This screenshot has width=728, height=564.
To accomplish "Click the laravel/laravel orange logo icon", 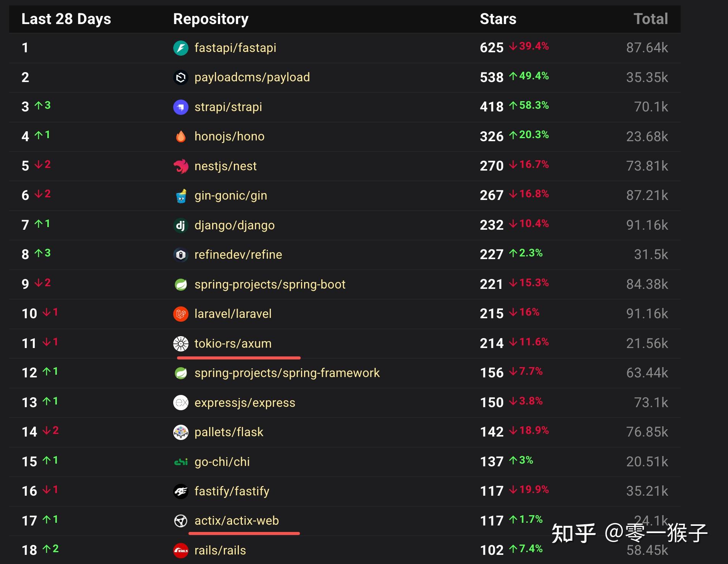I will (x=181, y=314).
